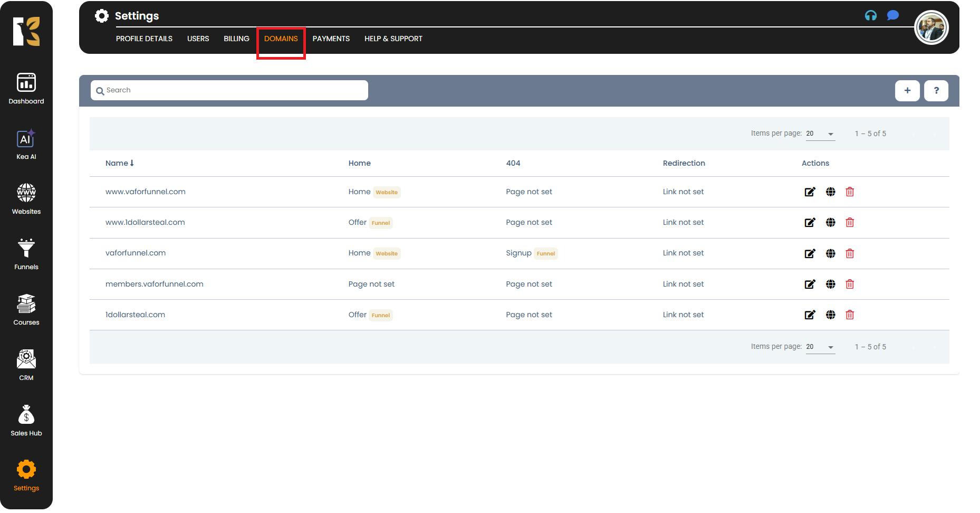Click the headset support icon
Image resolution: width=980 pixels, height=513 pixels.
(x=871, y=16)
